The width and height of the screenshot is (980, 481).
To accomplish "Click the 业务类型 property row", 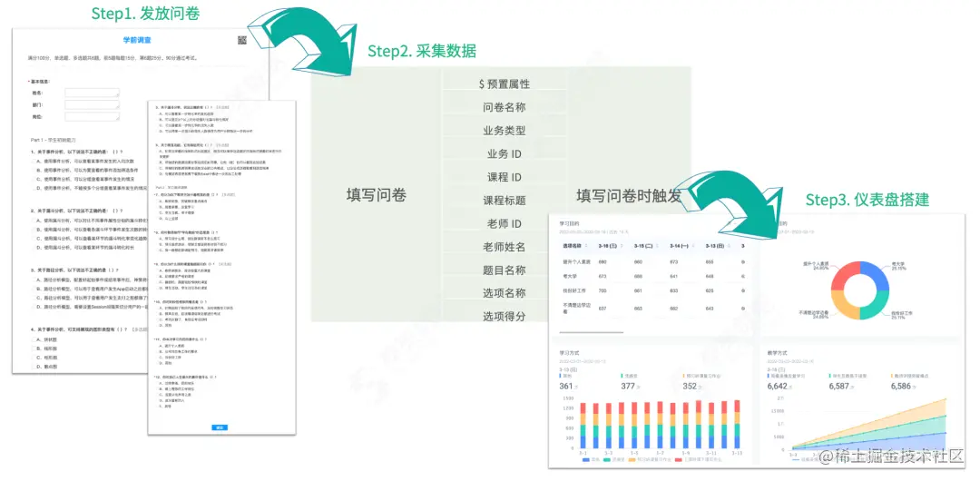I will tap(505, 131).
